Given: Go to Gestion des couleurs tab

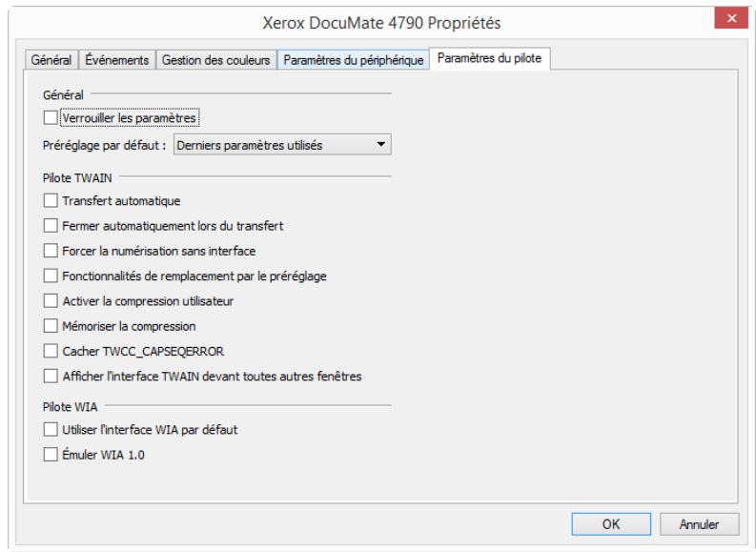Looking at the screenshot, I should coord(216,60).
